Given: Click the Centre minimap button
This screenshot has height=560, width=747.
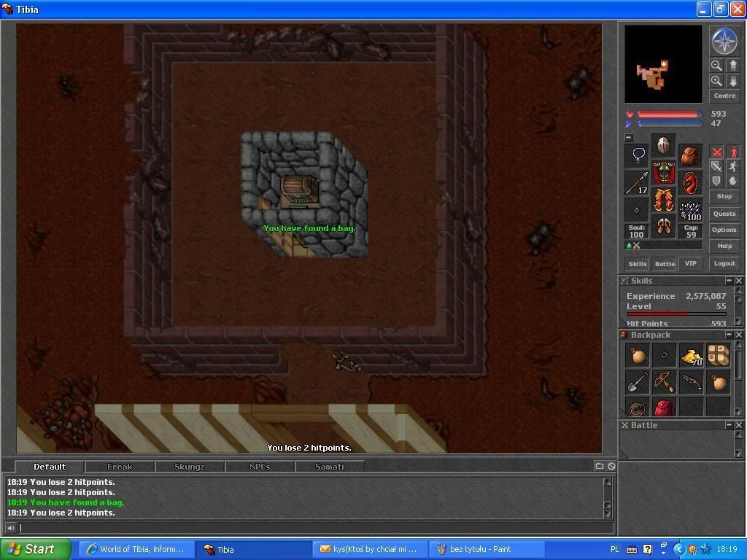Looking at the screenshot, I should click(724, 96).
